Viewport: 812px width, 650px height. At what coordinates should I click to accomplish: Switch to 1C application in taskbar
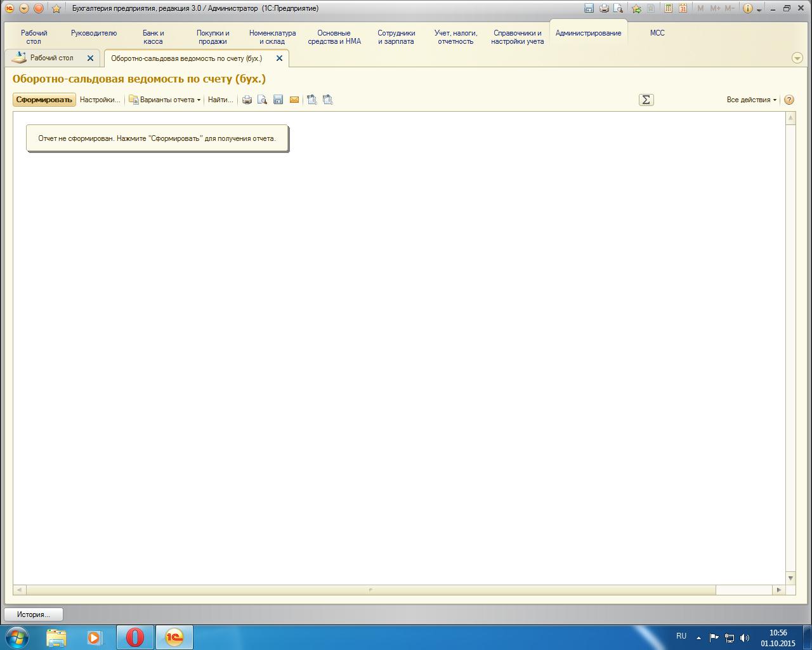[174, 637]
